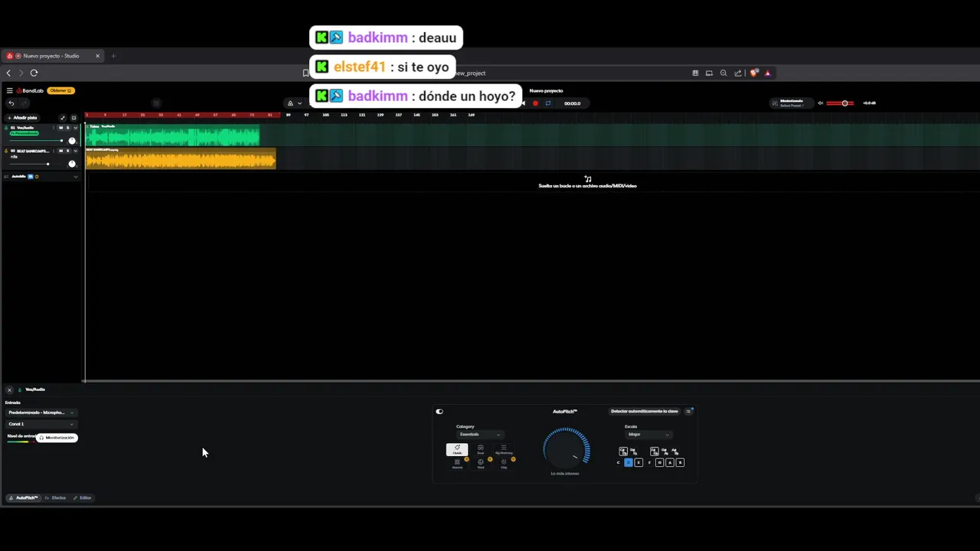Open the Canal 1 channel dropdown

41,424
